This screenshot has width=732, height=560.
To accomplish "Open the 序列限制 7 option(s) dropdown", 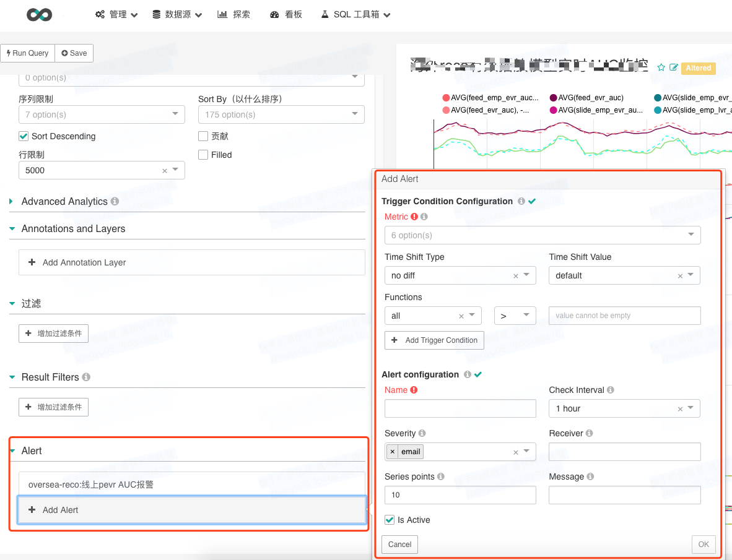I will point(102,114).
